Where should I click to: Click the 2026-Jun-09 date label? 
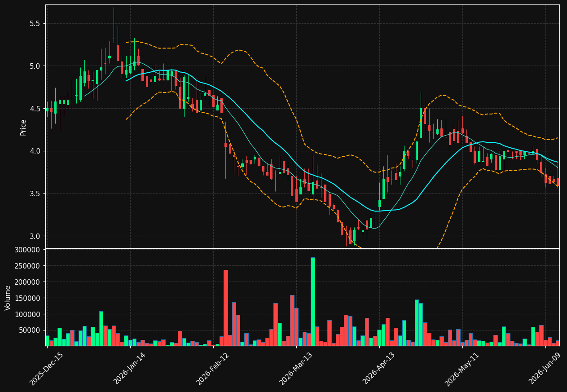tap(545, 369)
